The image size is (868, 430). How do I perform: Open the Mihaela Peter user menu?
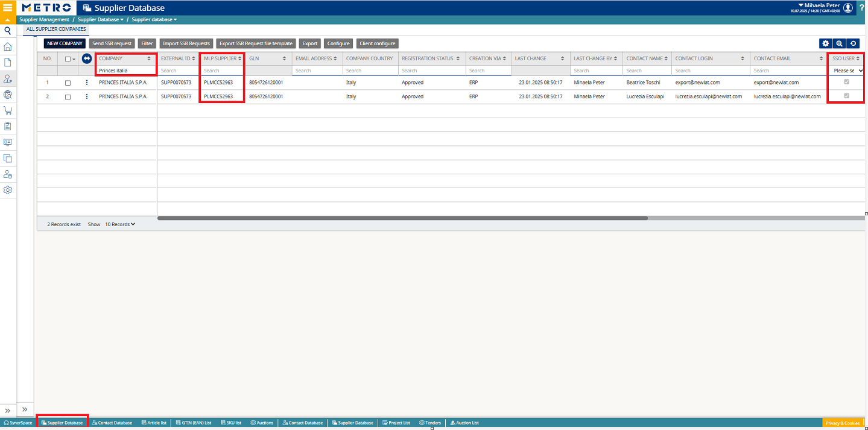818,5
